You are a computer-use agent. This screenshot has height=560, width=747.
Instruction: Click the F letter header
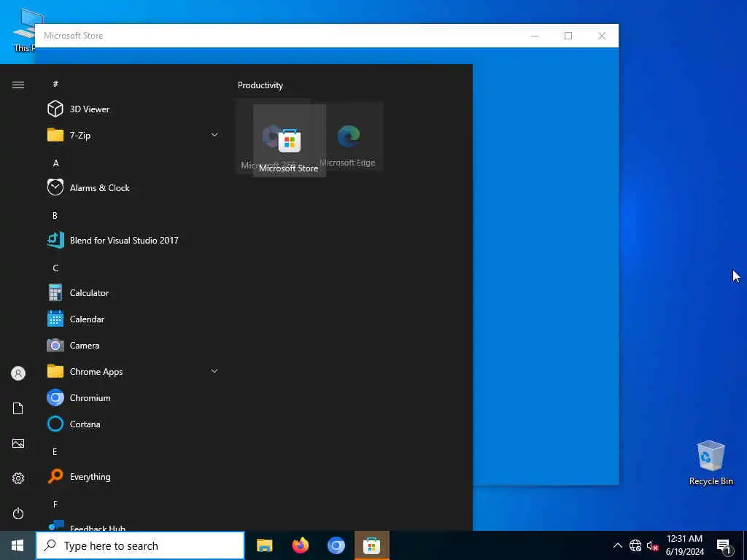pyautogui.click(x=55, y=504)
